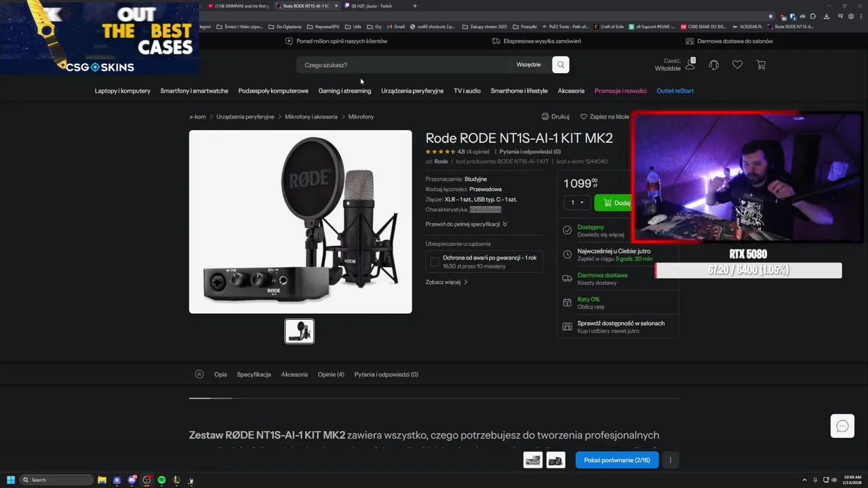This screenshot has width=868, height=488.
Task: Open Promocje i nowości menu item
Action: (x=620, y=91)
